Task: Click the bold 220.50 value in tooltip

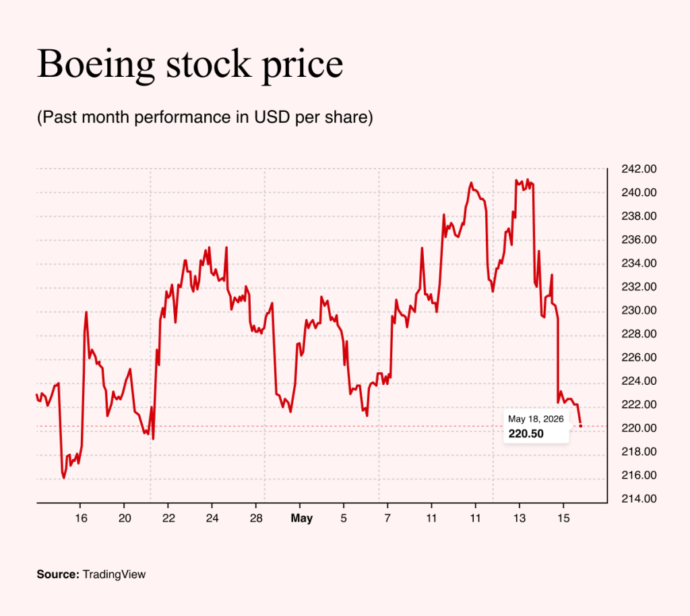Action: click(526, 434)
